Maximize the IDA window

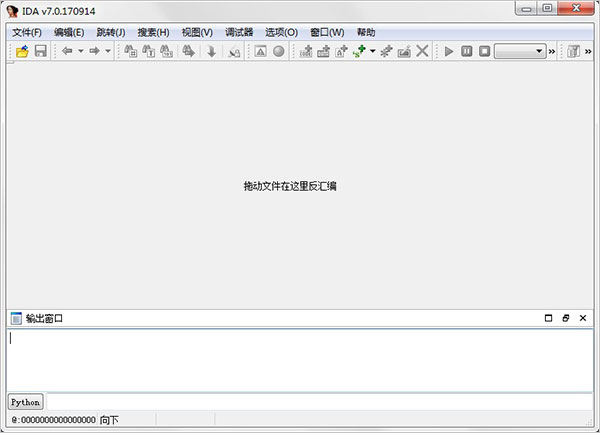click(548, 8)
